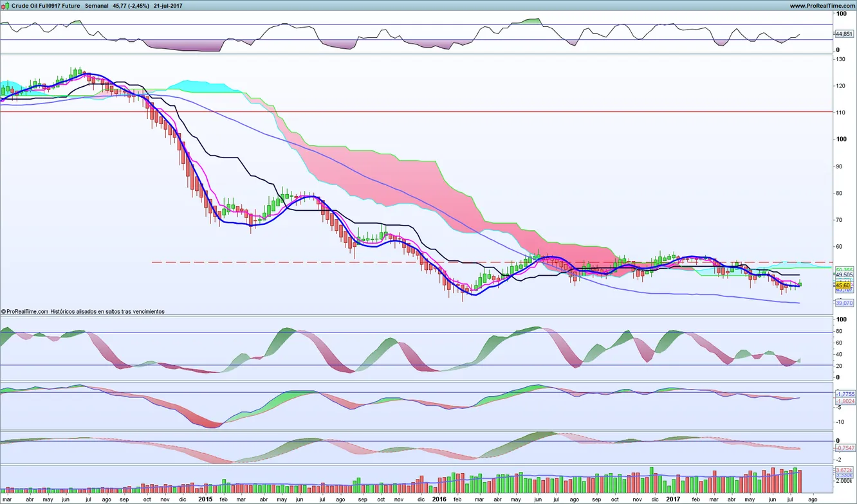Click the 2017 year marker on time axis
Screen dimensions: 857x504
tap(673, 499)
